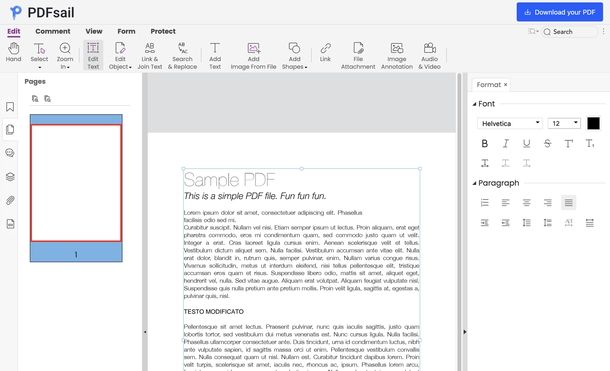The height and width of the screenshot is (371, 610).
Task: Toggle strikethrough formatting
Action: coord(547,144)
